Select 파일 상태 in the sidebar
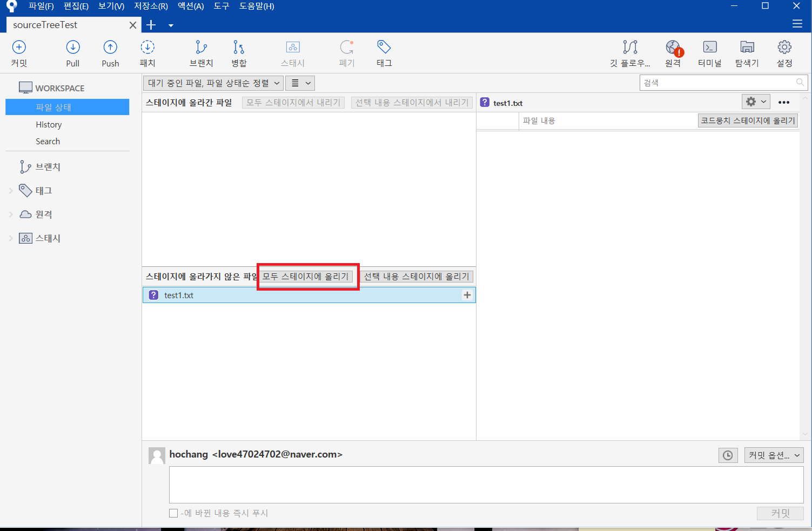This screenshot has width=812, height=531. [68, 107]
